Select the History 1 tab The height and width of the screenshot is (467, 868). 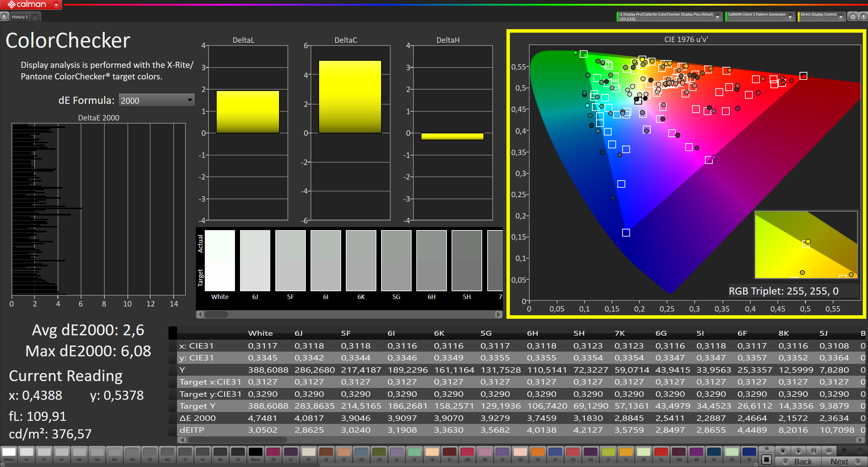click(20, 17)
